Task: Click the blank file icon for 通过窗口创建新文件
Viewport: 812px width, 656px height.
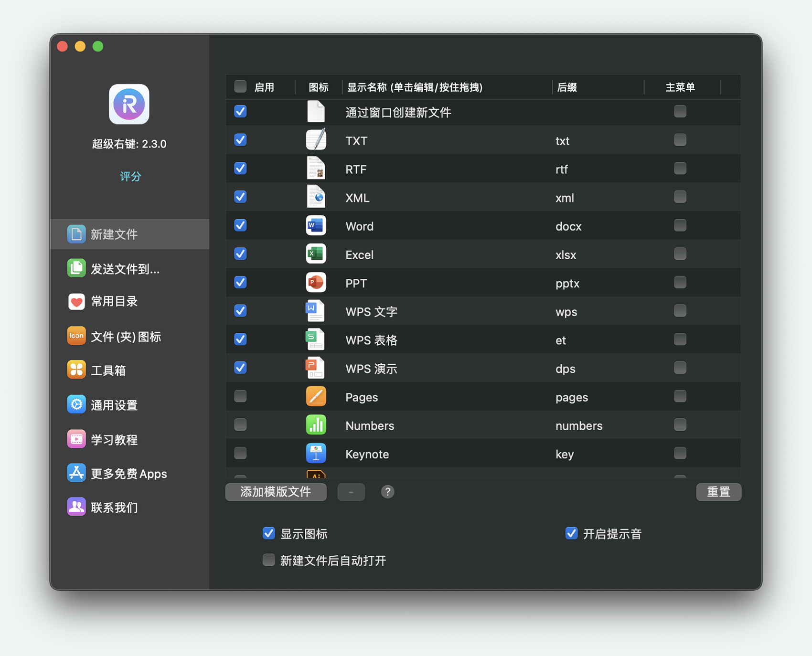Action: click(x=316, y=112)
